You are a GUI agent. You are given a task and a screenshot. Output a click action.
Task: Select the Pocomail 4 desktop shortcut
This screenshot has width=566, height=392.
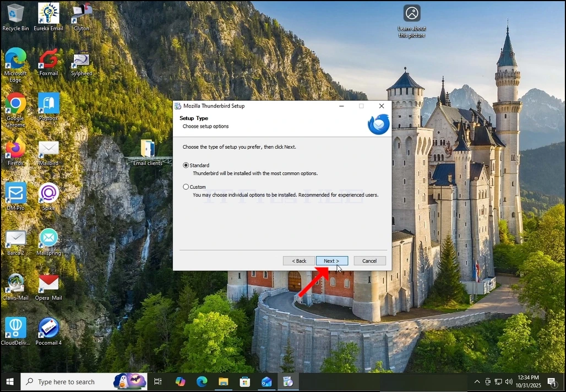48,331
